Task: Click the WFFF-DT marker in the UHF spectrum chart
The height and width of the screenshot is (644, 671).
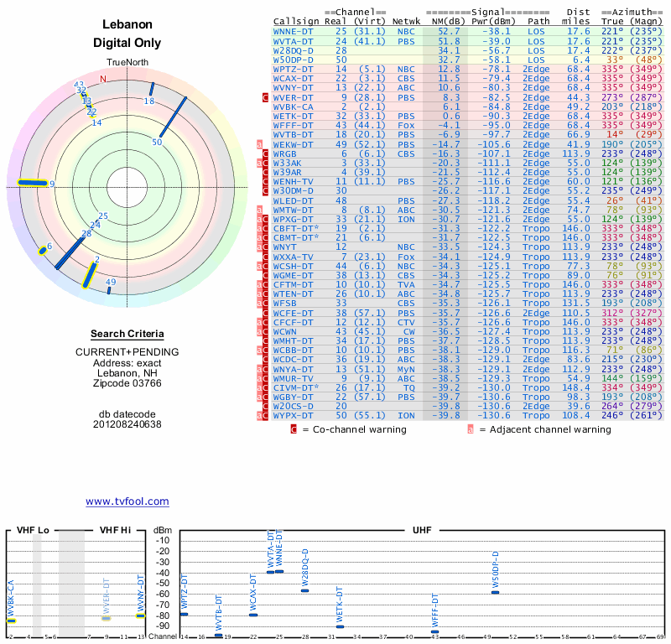Action: [434, 631]
